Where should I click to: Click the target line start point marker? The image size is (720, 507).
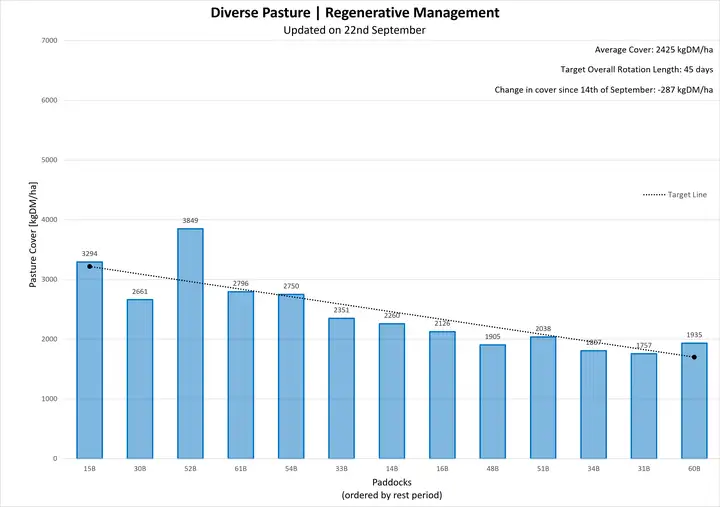click(x=90, y=266)
